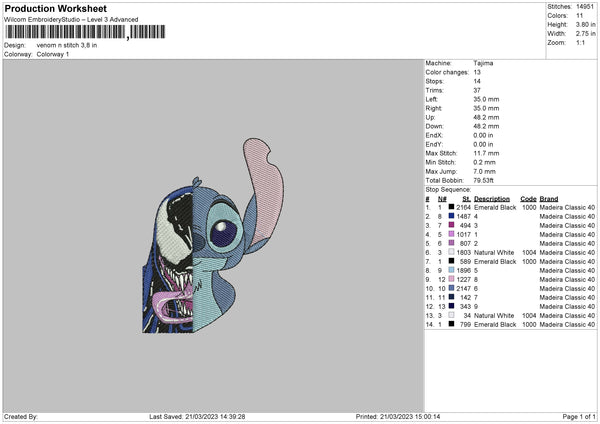Image resolution: width=600 pixels, height=424 pixels.
Task: Click the Height value "3.80 in"
Action: point(585,24)
